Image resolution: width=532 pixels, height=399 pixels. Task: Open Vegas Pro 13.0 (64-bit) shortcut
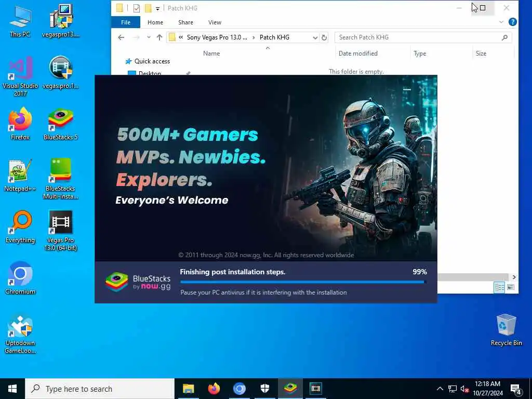pos(61,231)
